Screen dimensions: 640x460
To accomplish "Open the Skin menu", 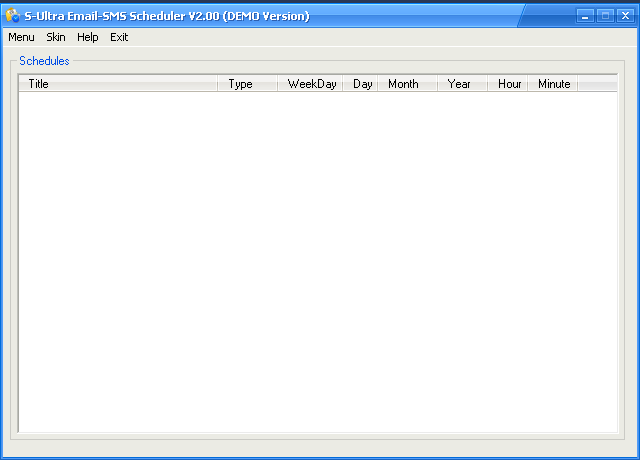I will (56, 37).
